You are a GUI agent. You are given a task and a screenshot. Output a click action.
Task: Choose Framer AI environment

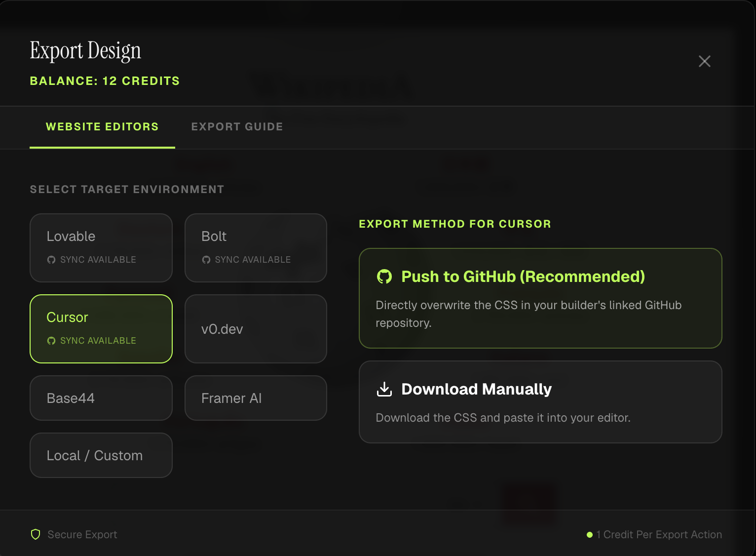point(256,398)
